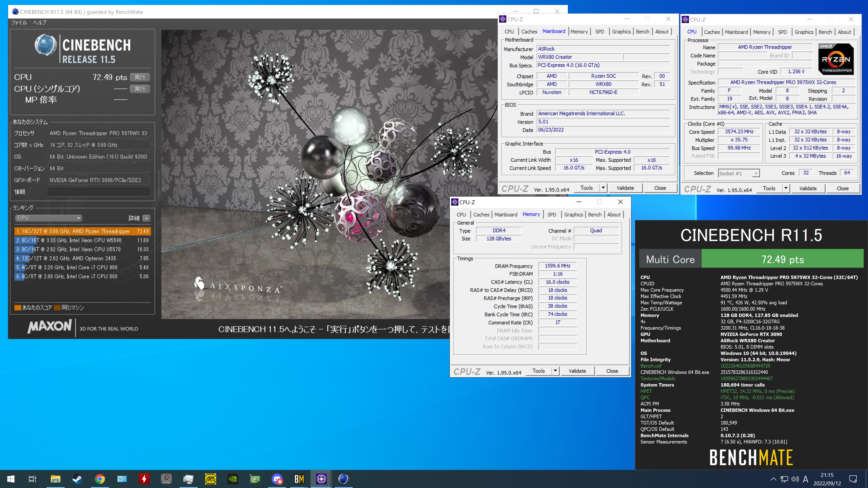
Task: Switch to the Caches tab in the CPU-Z Mainboard window
Action: [x=529, y=32]
